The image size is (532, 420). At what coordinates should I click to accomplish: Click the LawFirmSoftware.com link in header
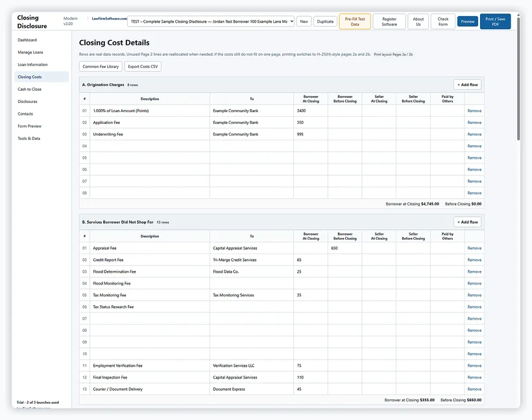click(109, 19)
